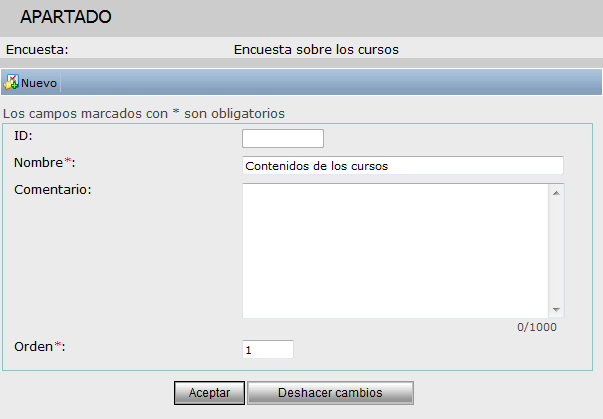Click the Comentario scrollbar up arrow
The width and height of the screenshot is (603, 419).
click(556, 193)
